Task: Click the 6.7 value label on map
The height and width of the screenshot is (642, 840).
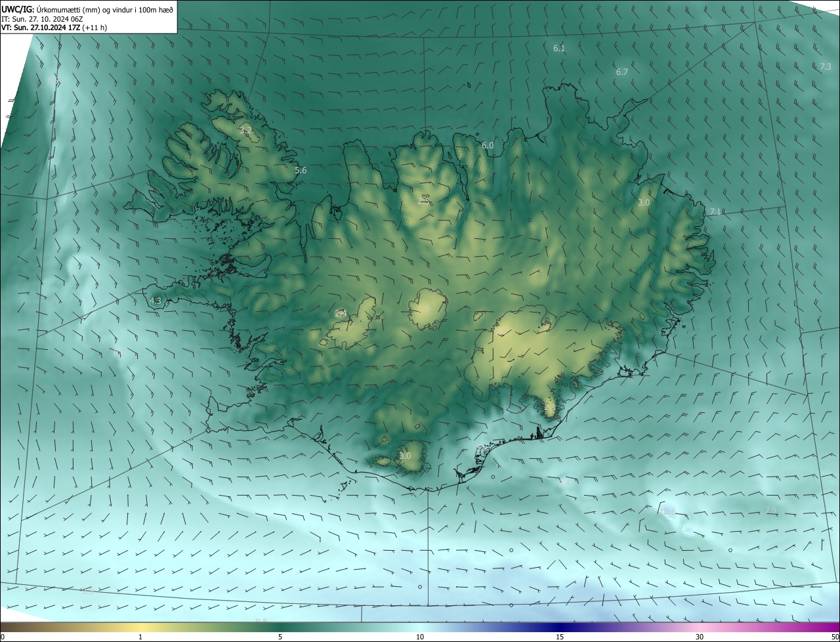Action: point(622,72)
